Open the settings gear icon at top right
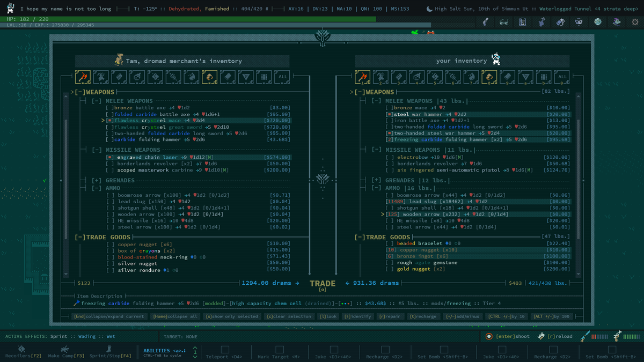Image resolution: width=644 pixels, height=362 pixels. 635,21
